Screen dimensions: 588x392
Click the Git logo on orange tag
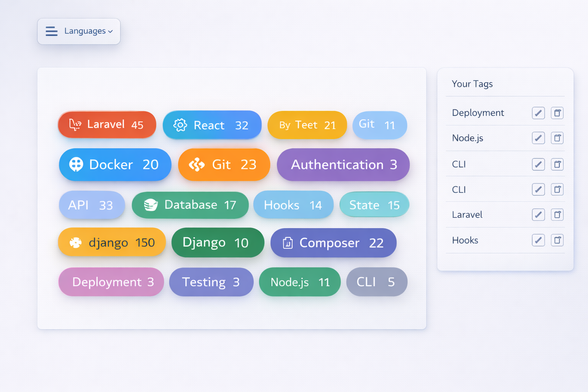tap(197, 165)
